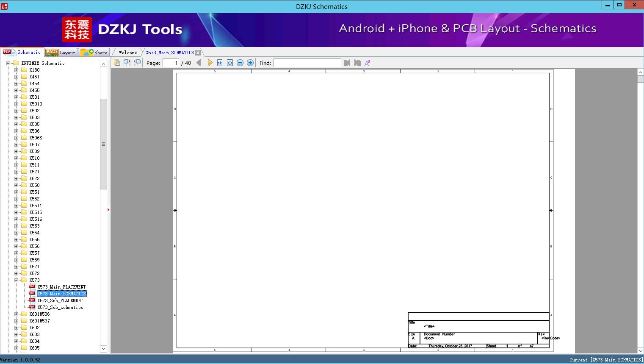
Task: Zoom in with the plus icon
Action: [x=250, y=63]
